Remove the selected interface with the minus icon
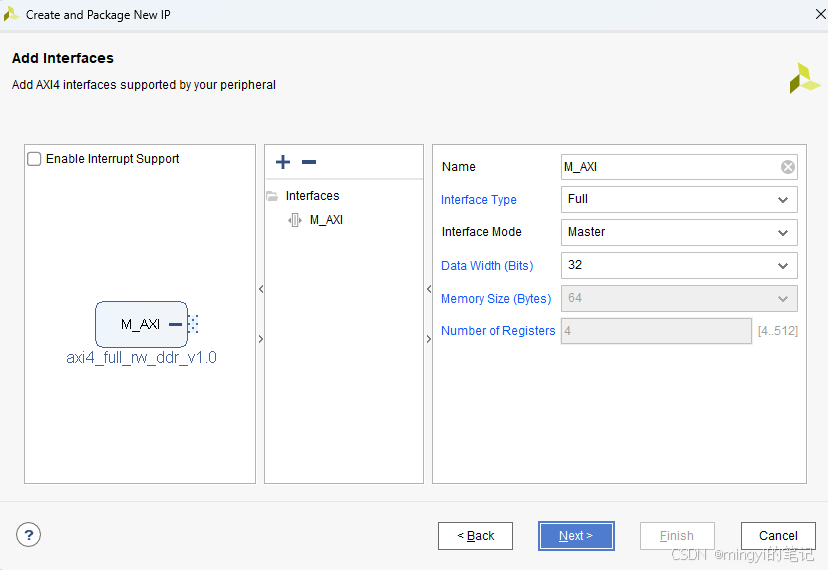828x570 pixels. pyautogui.click(x=309, y=162)
